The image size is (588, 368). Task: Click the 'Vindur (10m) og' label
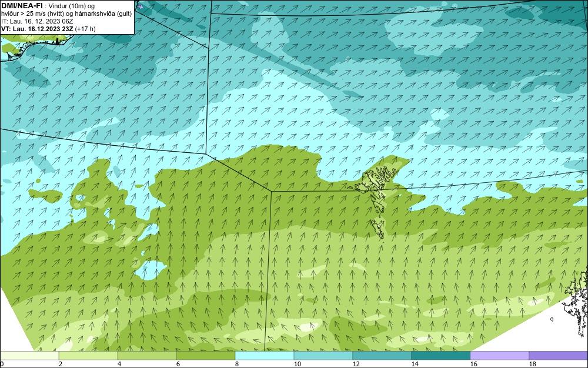[x=72, y=6]
